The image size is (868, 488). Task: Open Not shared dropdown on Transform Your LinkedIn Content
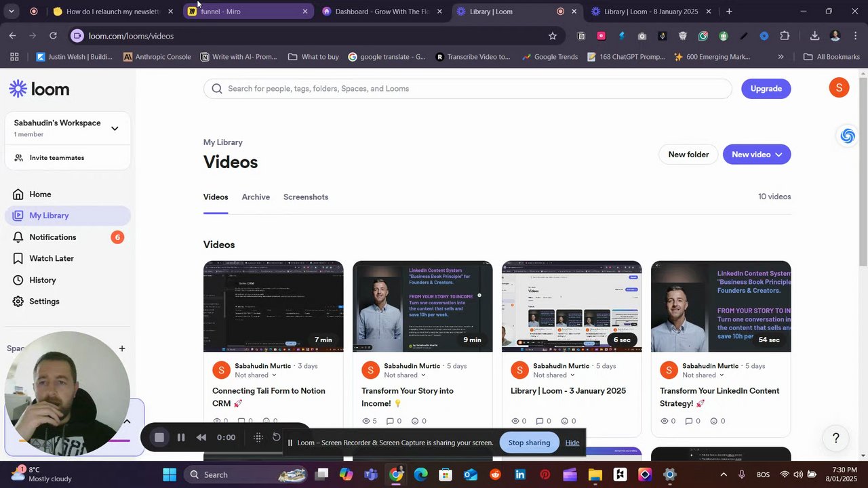[x=703, y=375]
